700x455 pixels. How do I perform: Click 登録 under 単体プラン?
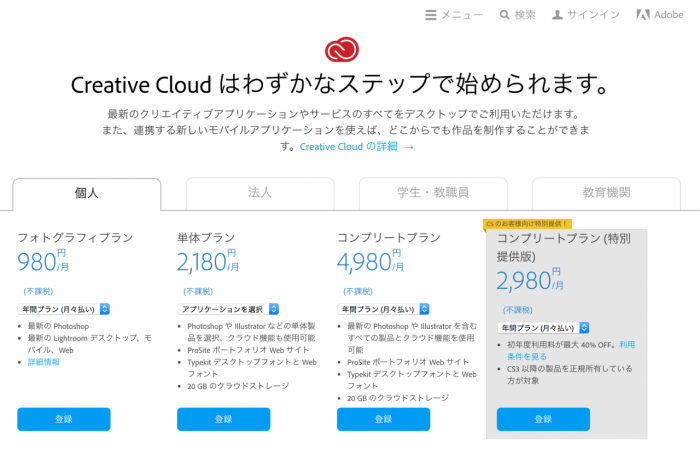coord(224,419)
